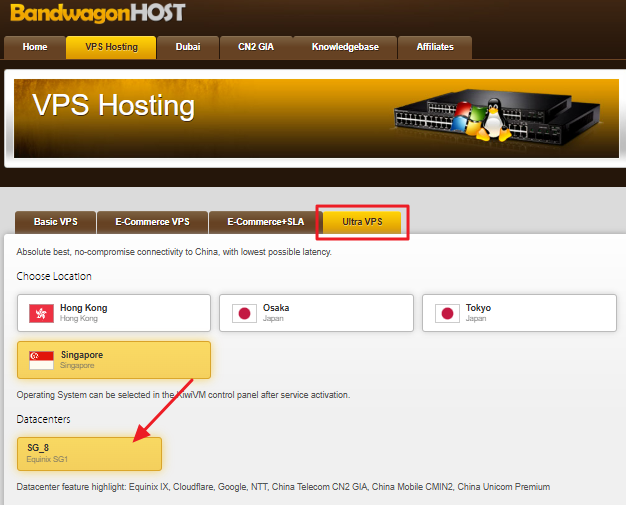
Task: Choose the Singapore location card
Action: coord(114,360)
